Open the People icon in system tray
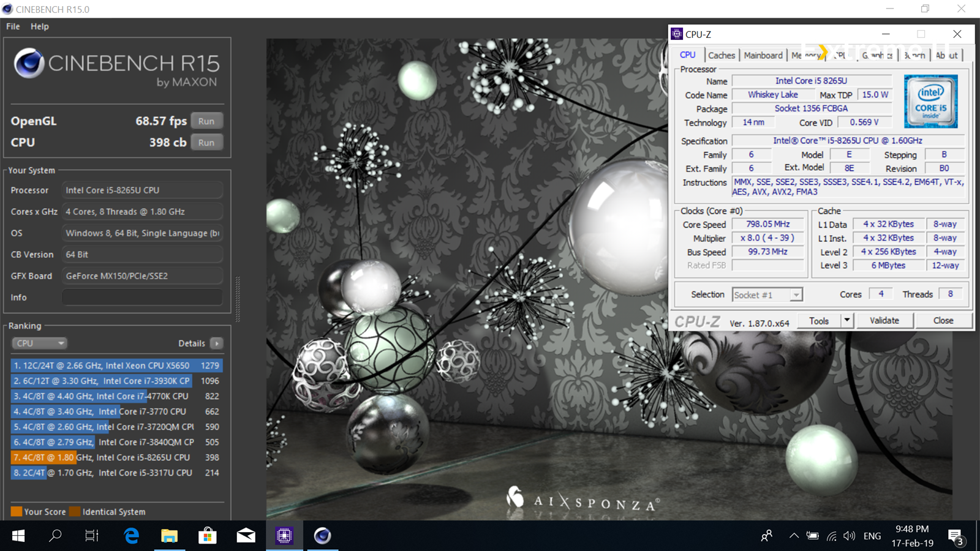 [767, 536]
